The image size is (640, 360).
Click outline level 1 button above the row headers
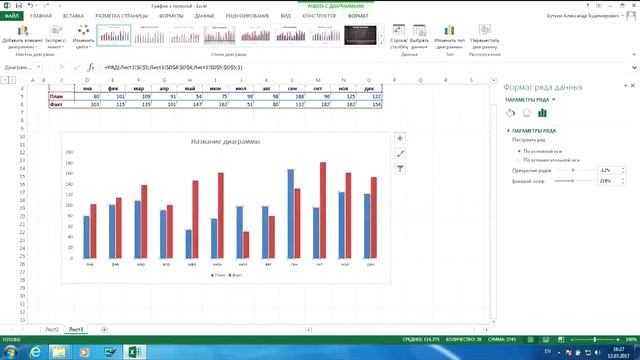point(5,80)
